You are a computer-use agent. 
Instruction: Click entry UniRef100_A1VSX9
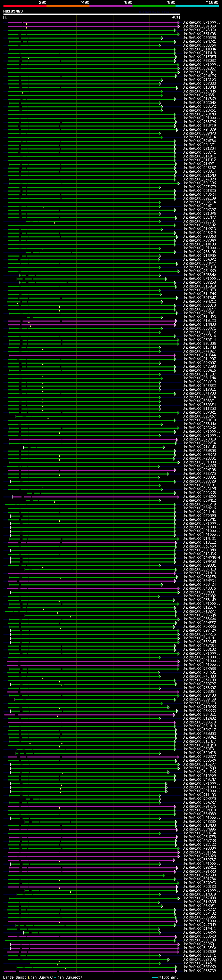coord(199,99)
